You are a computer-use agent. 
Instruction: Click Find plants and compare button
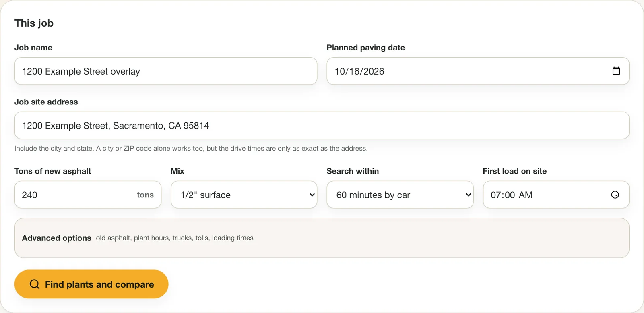pyautogui.click(x=91, y=284)
